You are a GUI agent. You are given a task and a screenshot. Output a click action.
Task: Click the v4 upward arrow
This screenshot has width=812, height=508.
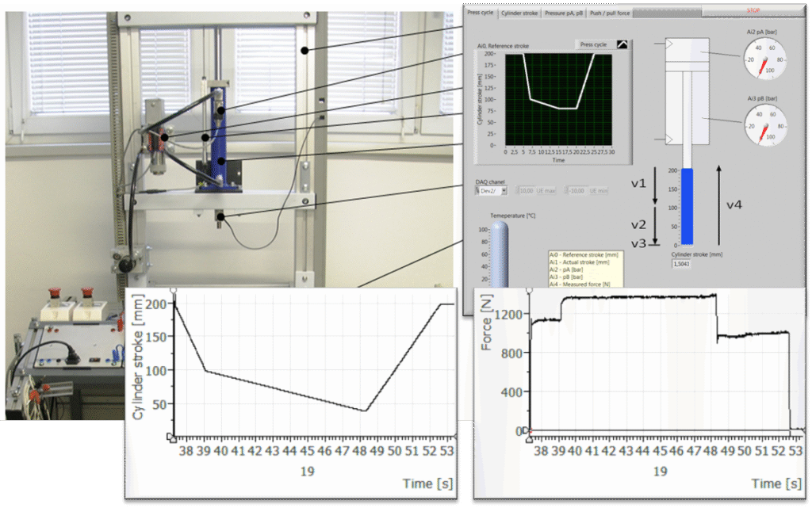pos(718,204)
